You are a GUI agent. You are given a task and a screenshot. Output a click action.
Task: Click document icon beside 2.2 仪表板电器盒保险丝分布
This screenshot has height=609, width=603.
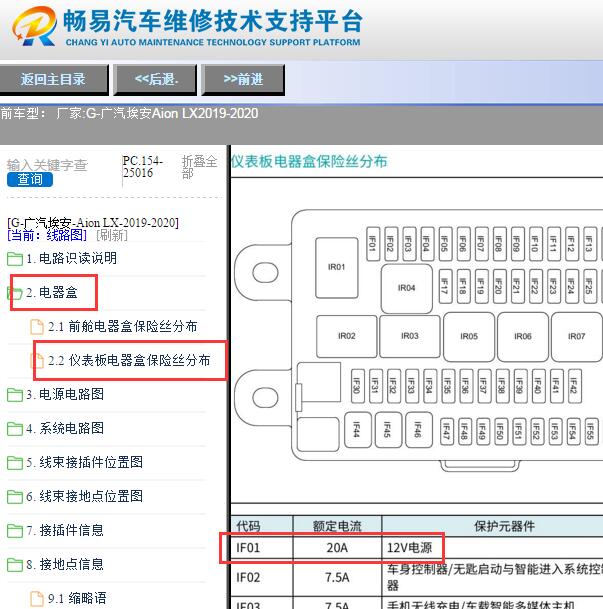[37, 361]
